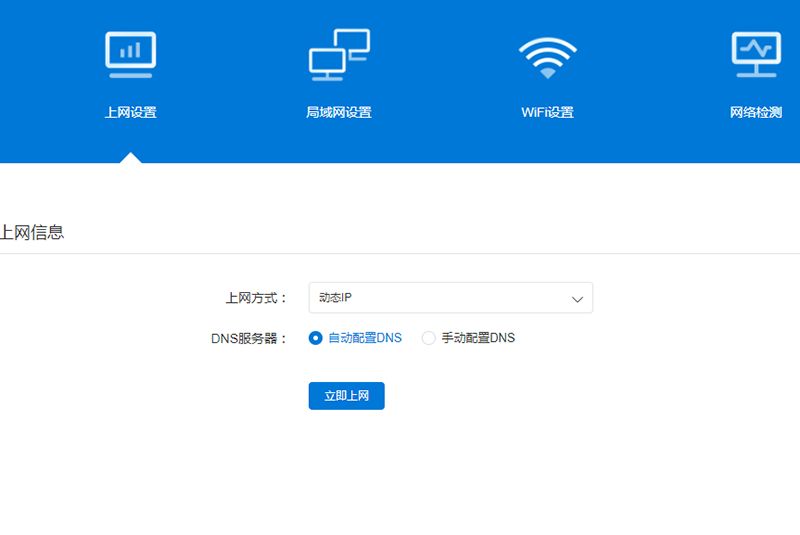Click the WiFi signal icon

coord(547,58)
